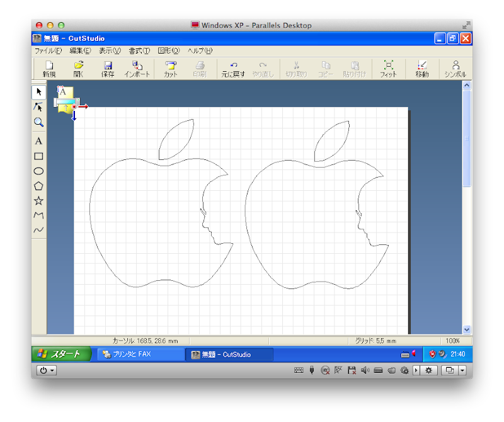
Task: Click the 100% zoom status text
Action: point(452,341)
